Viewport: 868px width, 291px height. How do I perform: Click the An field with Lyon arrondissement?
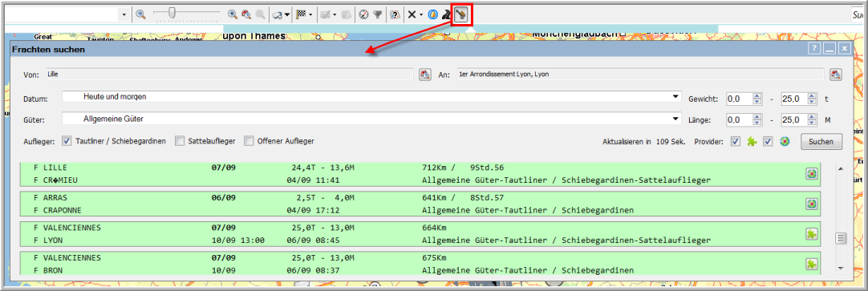click(x=641, y=74)
